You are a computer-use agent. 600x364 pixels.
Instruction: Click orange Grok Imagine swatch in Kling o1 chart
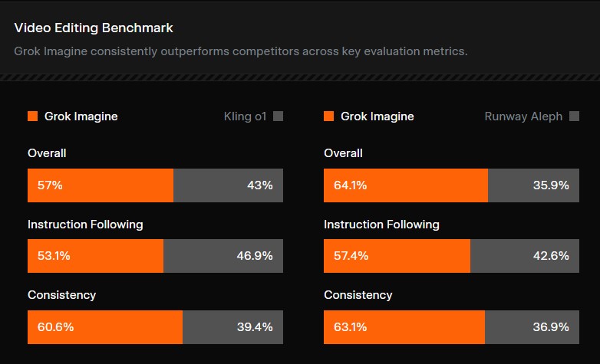[32, 116]
